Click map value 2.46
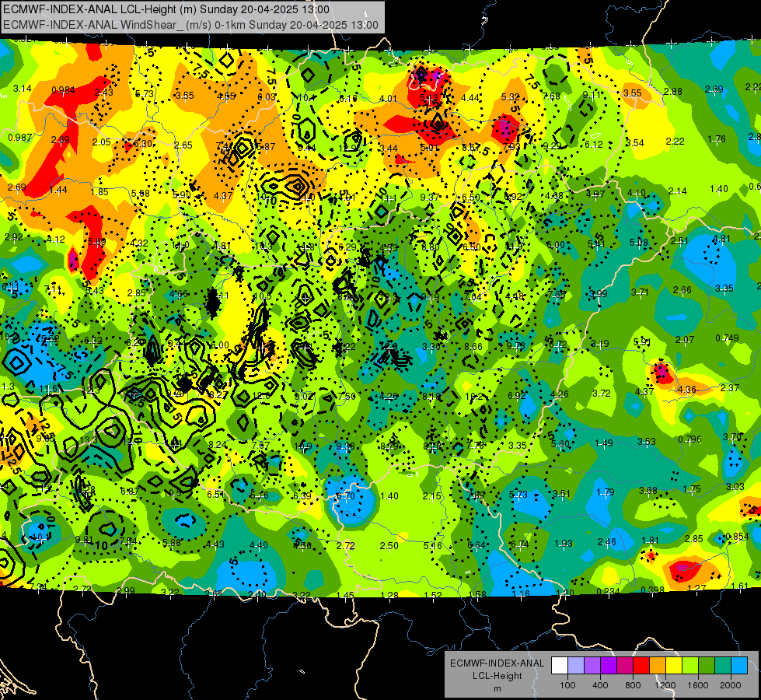This screenshot has height=700, width=761. click(606, 541)
